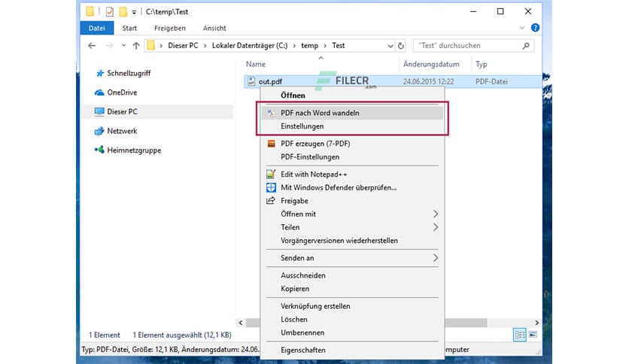The width and height of the screenshot is (629, 364).
Task: Sort by Änderungsdatum column header
Action: (x=431, y=64)
